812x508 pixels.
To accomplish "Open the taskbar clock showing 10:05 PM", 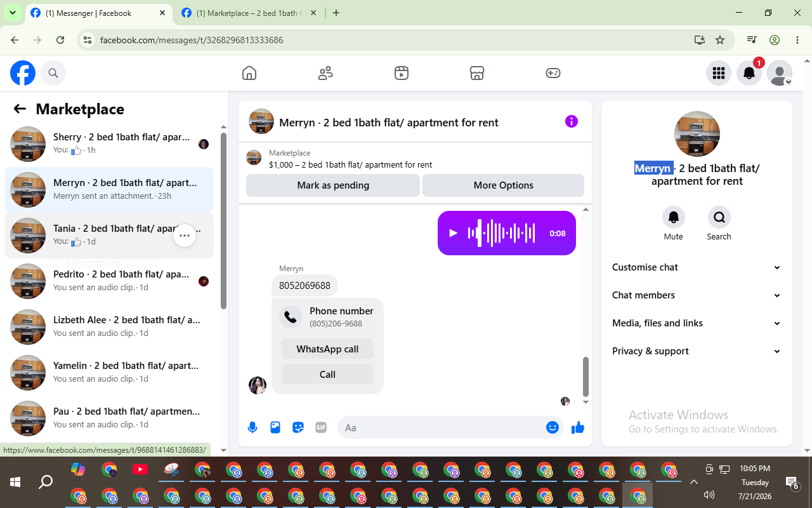I will [x=755, y=469].
